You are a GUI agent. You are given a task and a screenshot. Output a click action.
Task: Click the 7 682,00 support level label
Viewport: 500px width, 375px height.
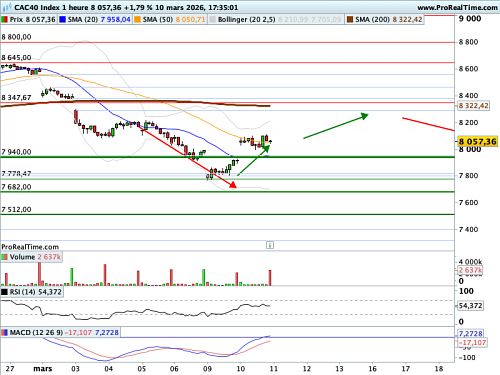point(16,187)
